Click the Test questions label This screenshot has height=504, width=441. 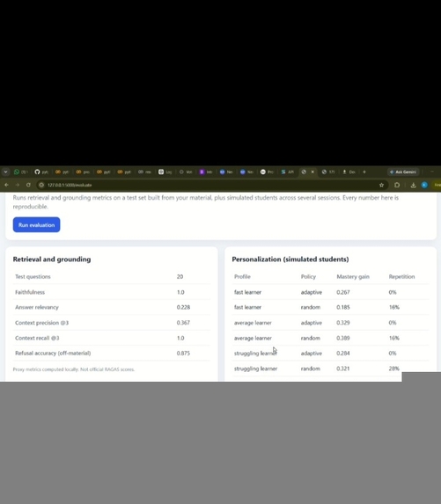coord(33,276)
